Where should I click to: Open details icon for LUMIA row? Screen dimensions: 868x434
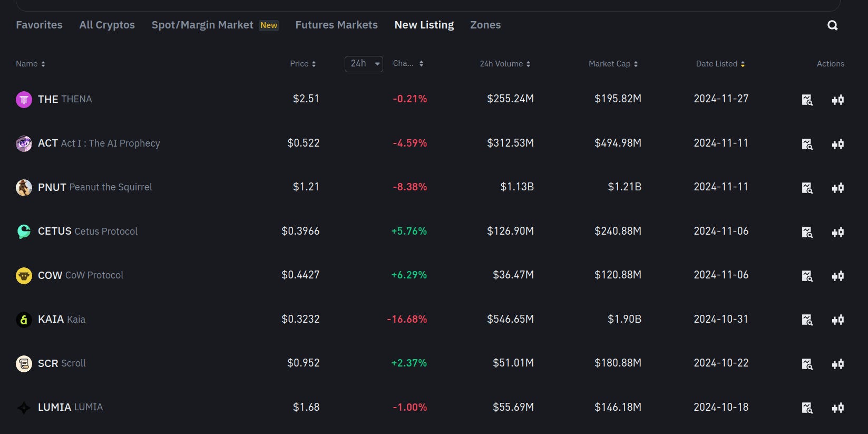[x=807, y=408]
